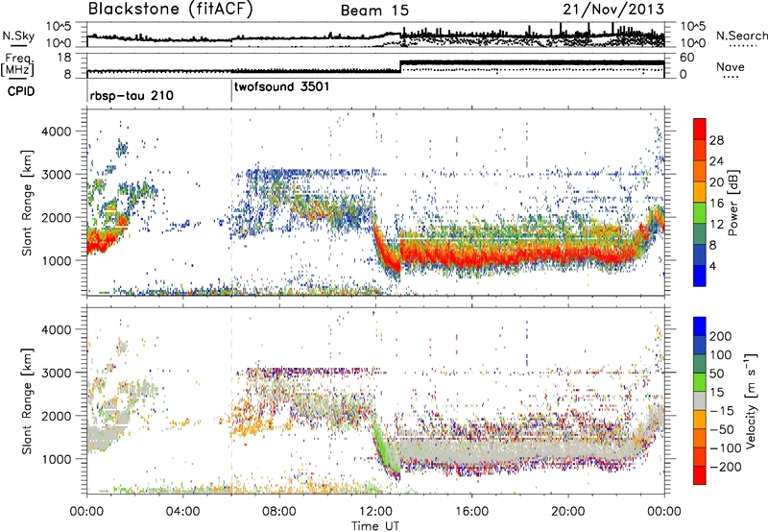Click the 'Nave' legend label
The width and height of the screenshot is (768, 532).
731,66
